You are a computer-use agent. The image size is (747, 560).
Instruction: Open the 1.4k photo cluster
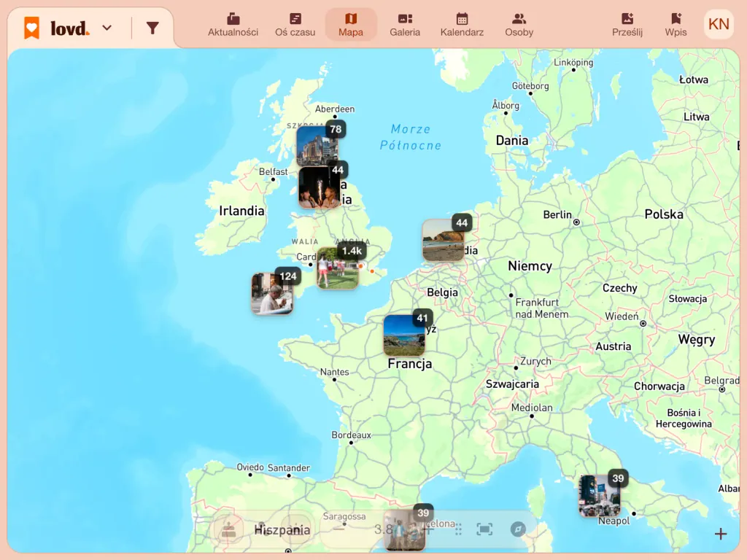338,268
